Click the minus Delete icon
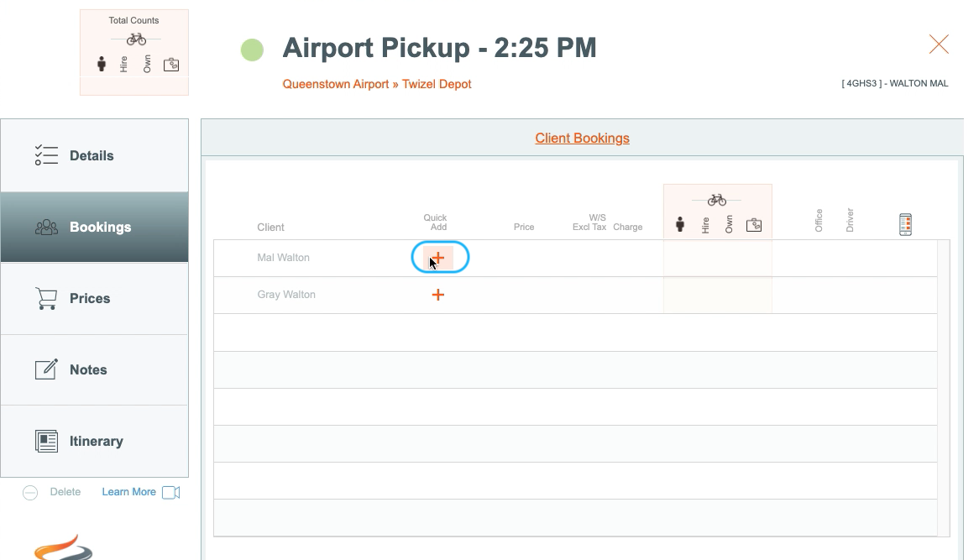The width and height of the screenshot is (979, 560). [x=30, y=493]
